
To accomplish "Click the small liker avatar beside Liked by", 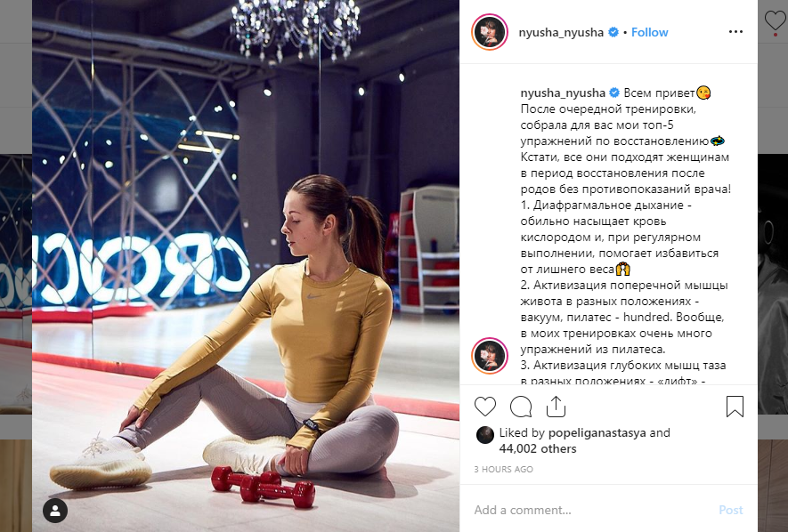I will pos(485,435).
